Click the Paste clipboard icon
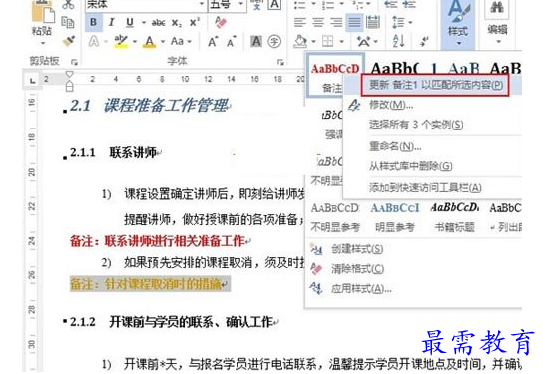This screenshot has height=374, width=543. click(43, 12)
